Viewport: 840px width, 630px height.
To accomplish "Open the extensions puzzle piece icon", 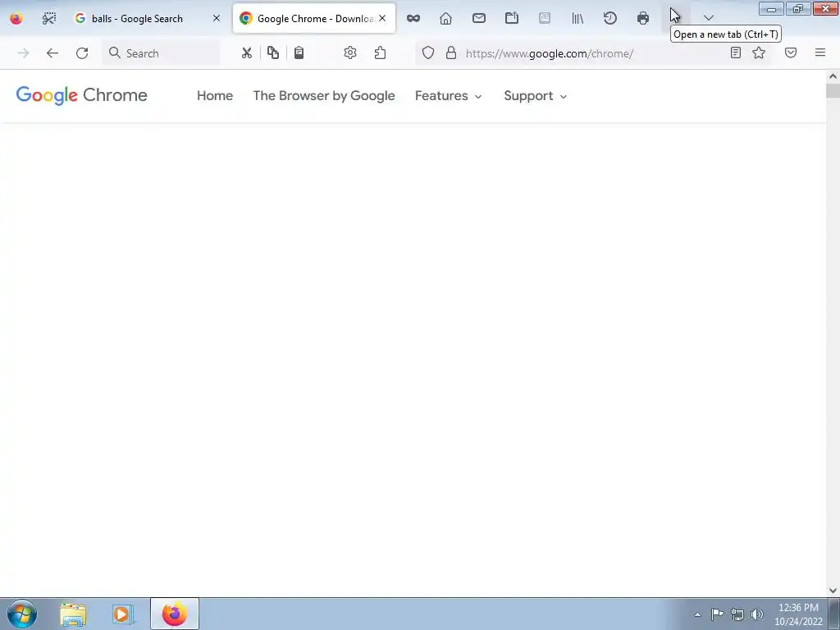I will [381, 53].
